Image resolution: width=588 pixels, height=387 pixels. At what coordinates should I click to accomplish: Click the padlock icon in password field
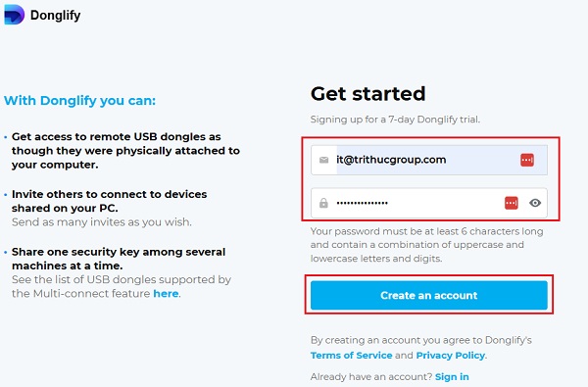pos(323,203)
